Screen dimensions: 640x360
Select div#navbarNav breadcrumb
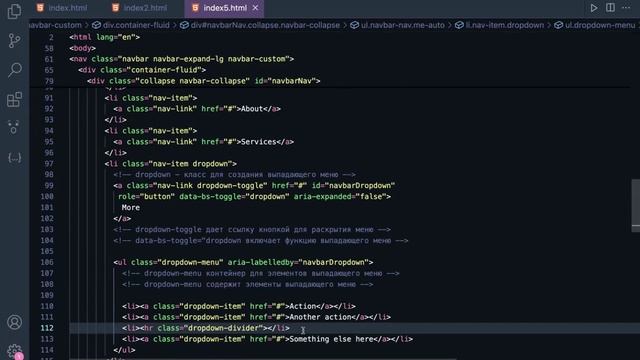(x=260, y=25)
